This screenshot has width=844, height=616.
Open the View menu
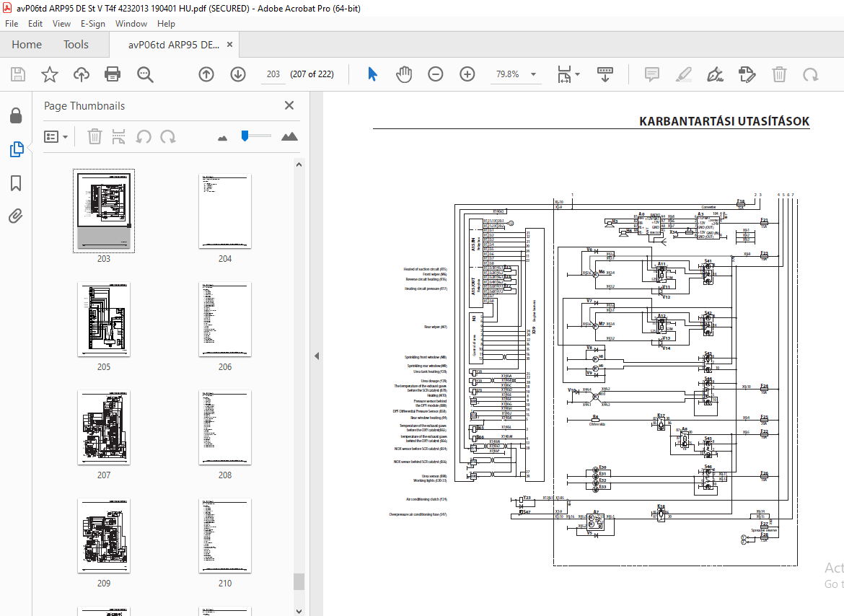point(61,24)
